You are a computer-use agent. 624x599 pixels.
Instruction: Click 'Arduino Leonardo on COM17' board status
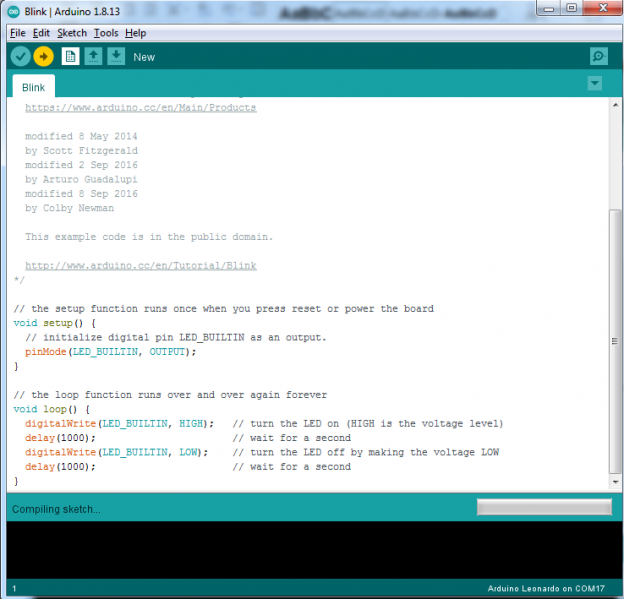point(546,588)
